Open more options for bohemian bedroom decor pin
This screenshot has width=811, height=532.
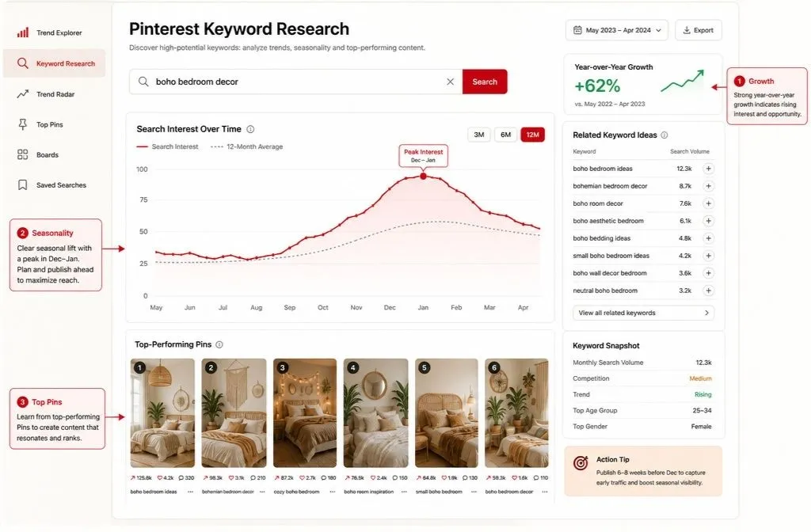point(262,492)
